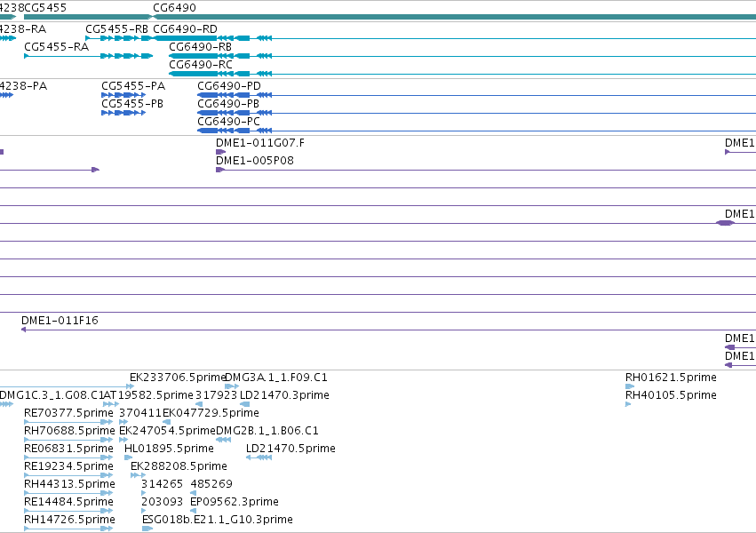Select EST RH44313.5prime
The width and height of the screenshot is (756, 533).
(68, 493)
